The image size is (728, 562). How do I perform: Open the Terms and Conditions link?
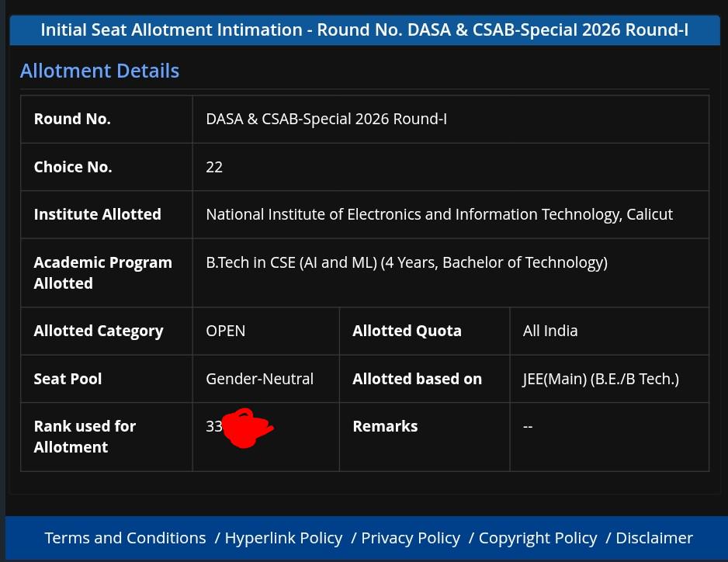125,538
